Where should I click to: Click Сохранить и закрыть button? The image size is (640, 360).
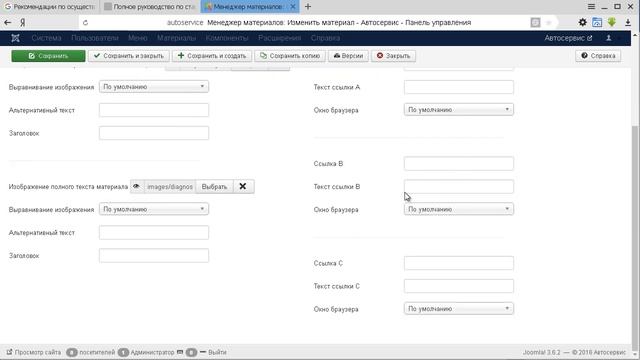click(x=129, y=56)
